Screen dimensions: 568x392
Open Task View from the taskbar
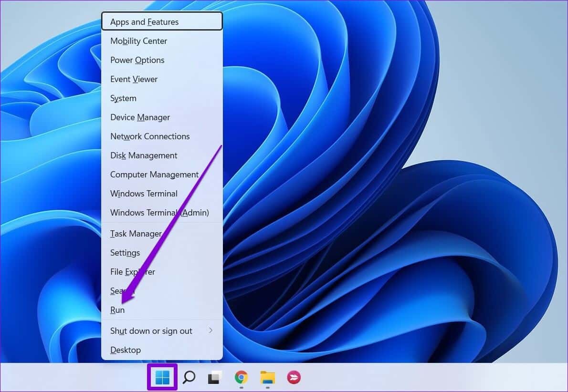214,377
